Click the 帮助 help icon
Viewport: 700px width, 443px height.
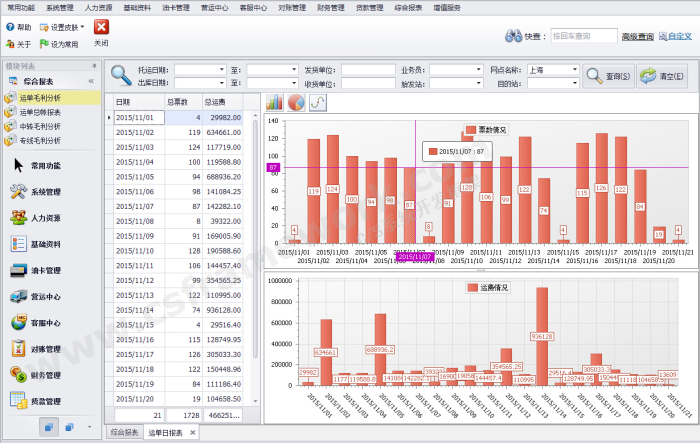pos(19,27)
